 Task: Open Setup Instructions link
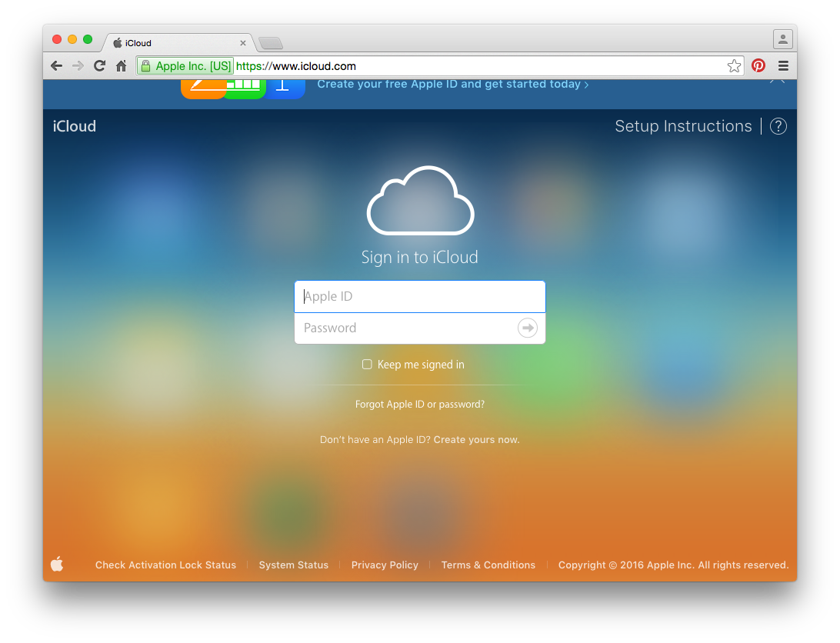pyautogui.click(x=683, y=126)
